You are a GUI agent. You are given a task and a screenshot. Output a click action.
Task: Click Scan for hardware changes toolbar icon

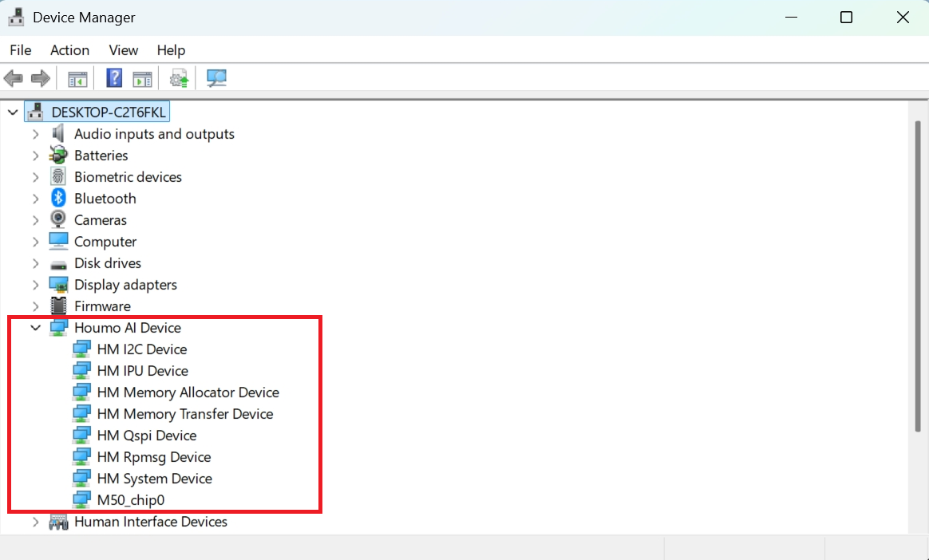(x=216, y=78)
